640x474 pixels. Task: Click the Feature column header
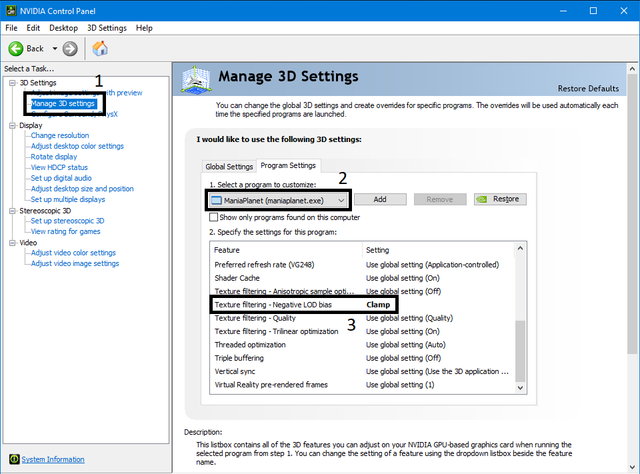pos(286,250)
